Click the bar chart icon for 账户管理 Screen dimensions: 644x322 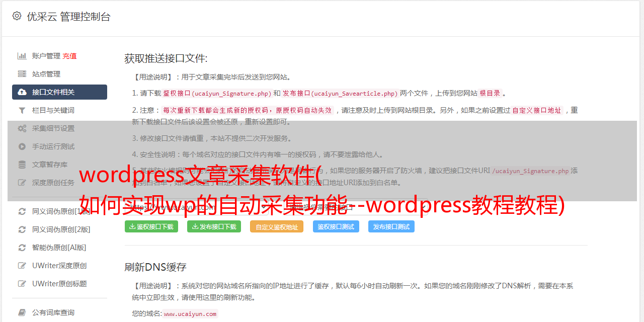(x=22, y=56)
